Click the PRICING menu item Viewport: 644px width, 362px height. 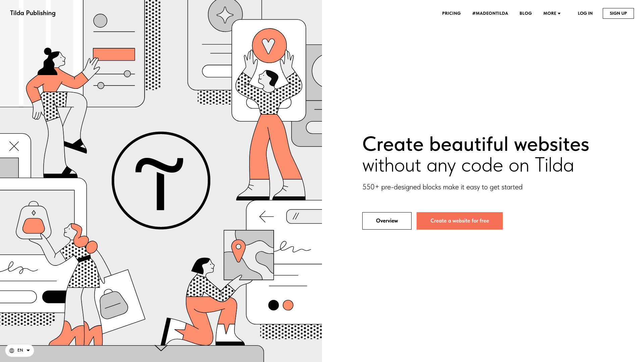coord(451,13)
